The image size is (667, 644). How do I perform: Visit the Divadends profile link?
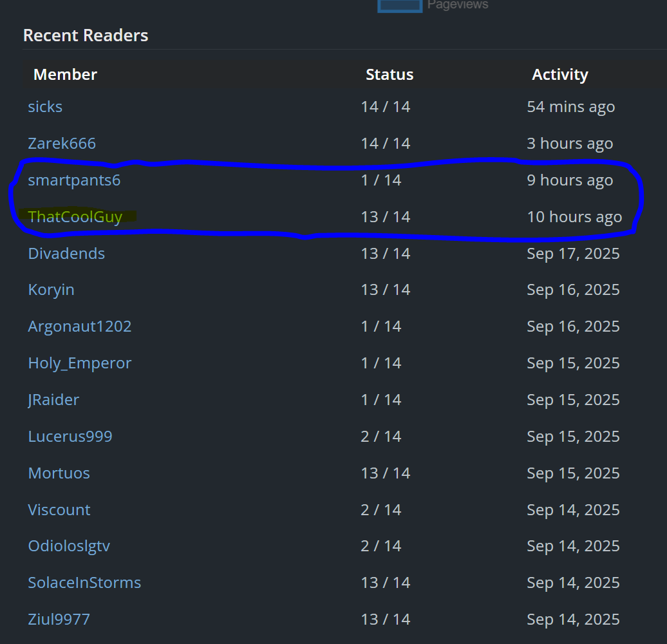click(x=66, y=254)
